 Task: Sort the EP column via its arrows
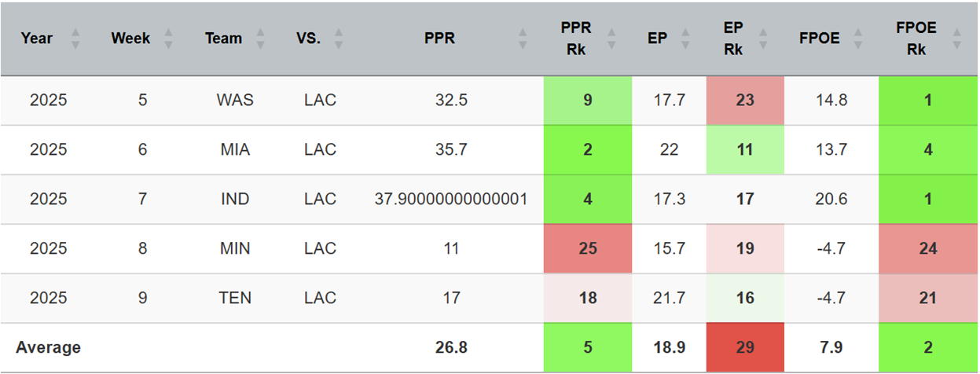pos(685,38)
